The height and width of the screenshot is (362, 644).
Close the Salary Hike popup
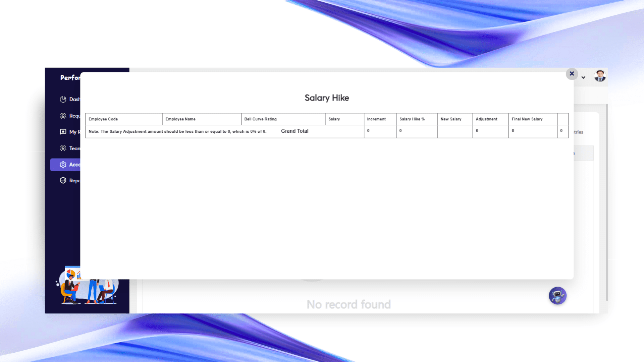pos(572,74)
